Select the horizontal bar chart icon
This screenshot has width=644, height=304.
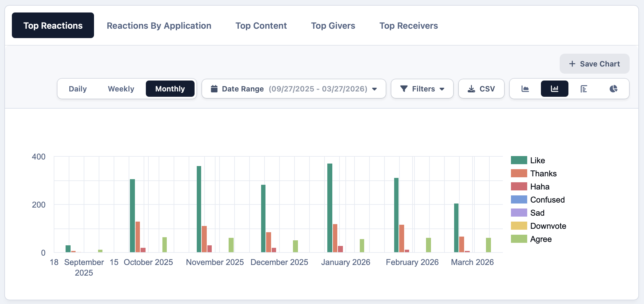584,89
